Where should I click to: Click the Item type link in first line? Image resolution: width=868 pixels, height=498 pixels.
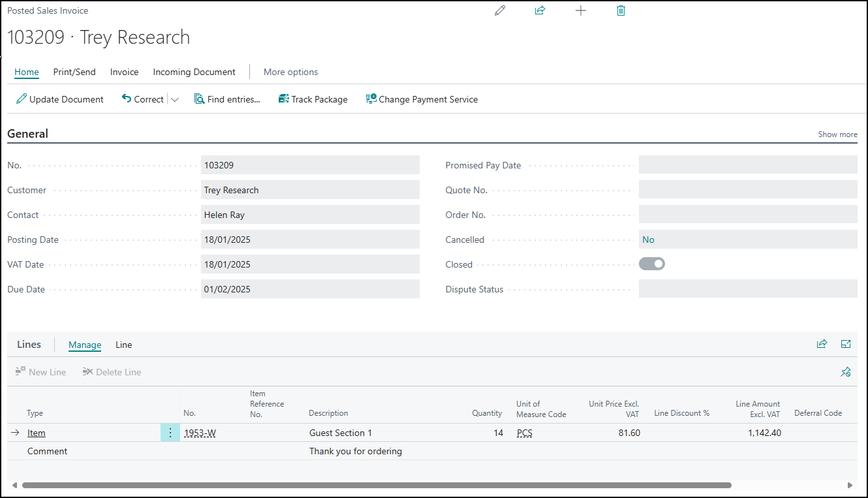click(37, 433)
